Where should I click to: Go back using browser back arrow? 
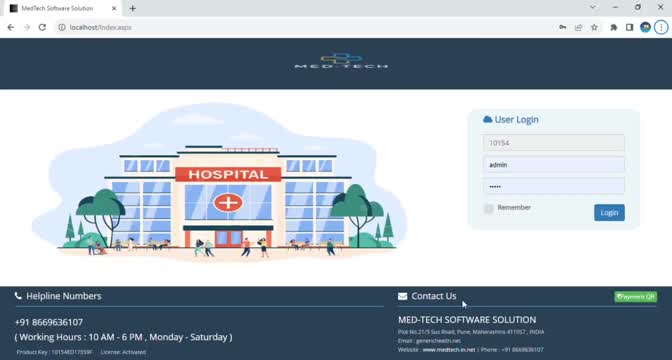click(11, 27)
